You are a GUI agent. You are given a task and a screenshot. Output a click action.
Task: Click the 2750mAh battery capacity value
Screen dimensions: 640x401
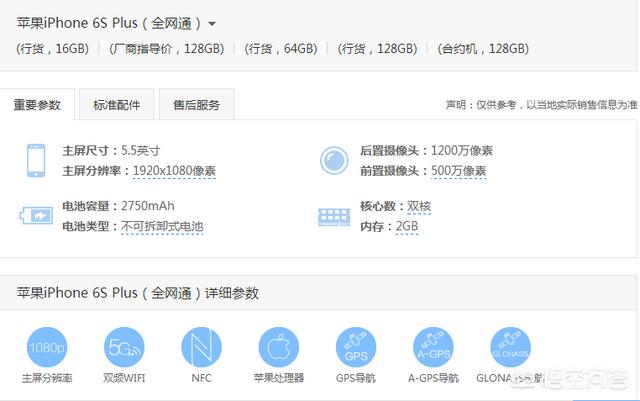[x=148, y=206]
